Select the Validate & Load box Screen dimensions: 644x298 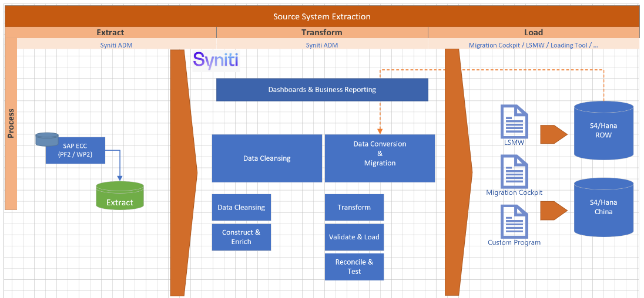click(354, 237)
